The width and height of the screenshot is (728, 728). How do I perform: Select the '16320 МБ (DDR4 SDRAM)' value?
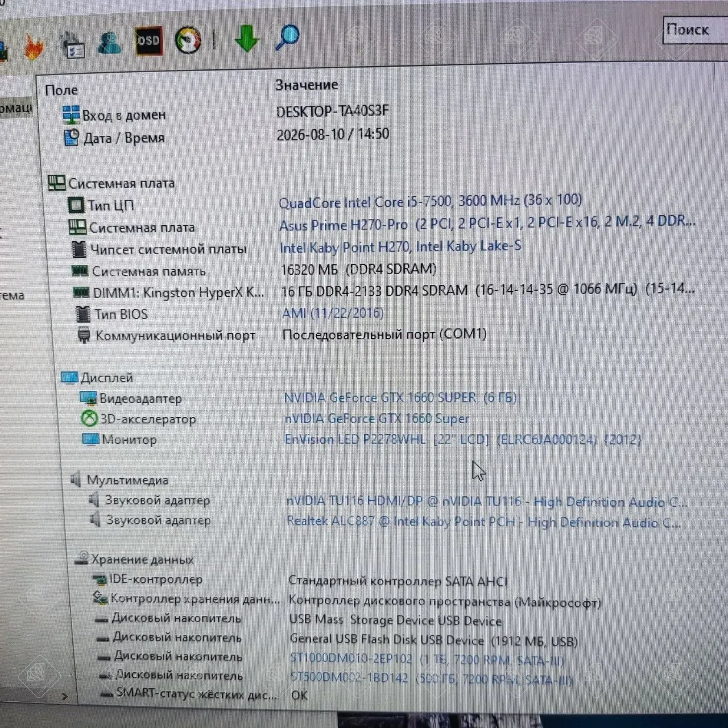[359, 268]
